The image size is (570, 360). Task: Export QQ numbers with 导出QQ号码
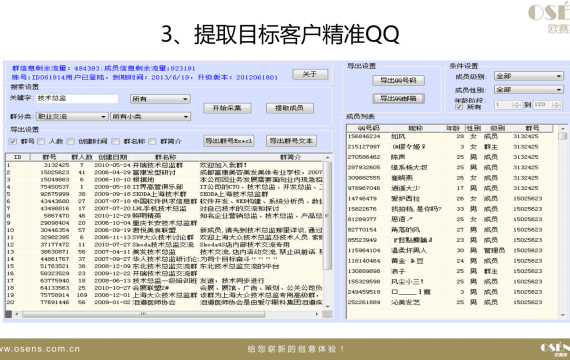point(398,80)
